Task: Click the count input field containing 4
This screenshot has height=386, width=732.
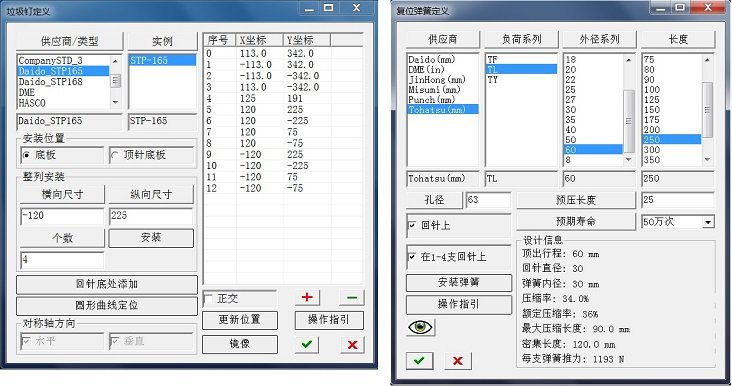Action: coord(62,260)
